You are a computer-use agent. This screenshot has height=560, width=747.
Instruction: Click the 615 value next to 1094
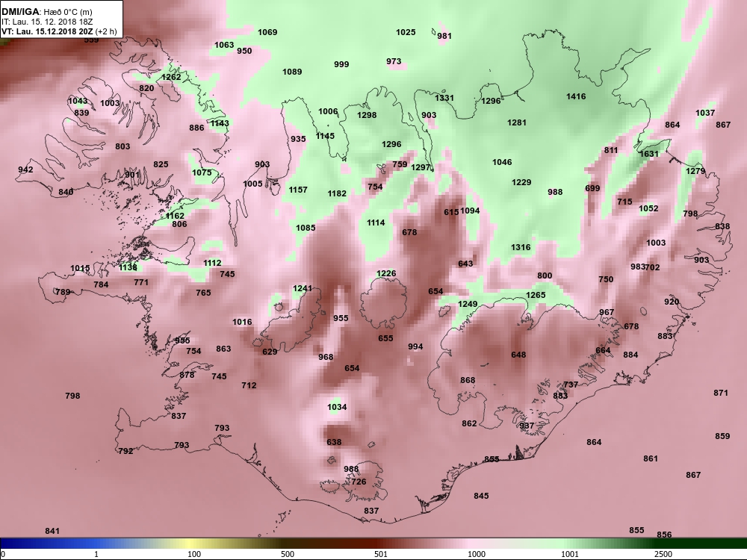451,212
